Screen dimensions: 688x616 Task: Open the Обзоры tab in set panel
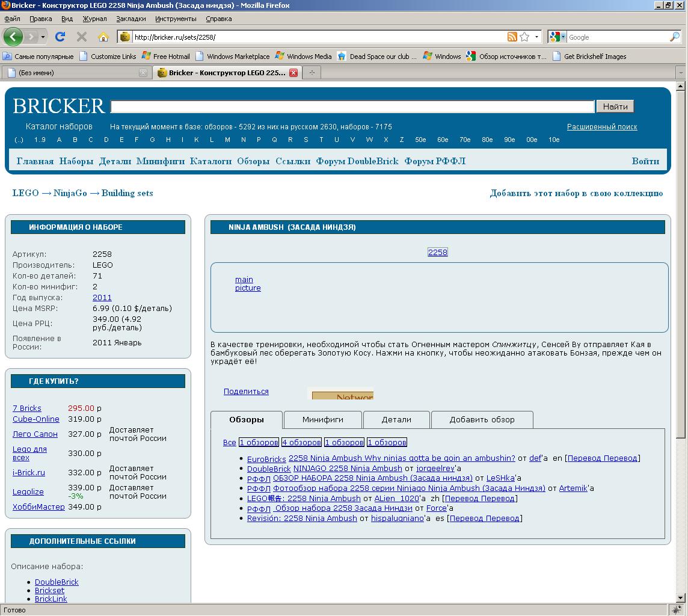(x=247, y=419)
